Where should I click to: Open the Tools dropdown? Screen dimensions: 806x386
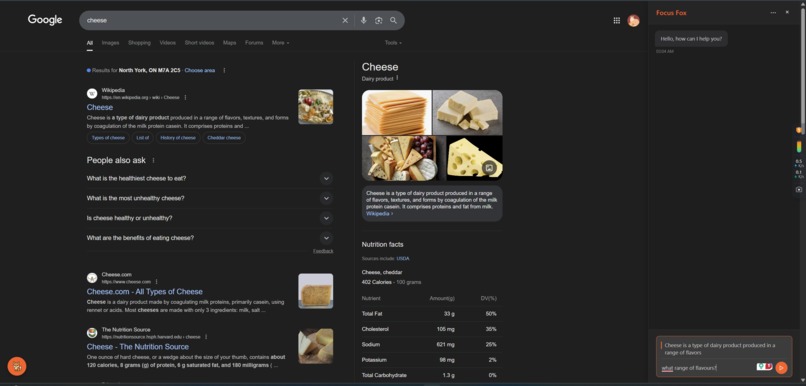(x=393, y=43)
